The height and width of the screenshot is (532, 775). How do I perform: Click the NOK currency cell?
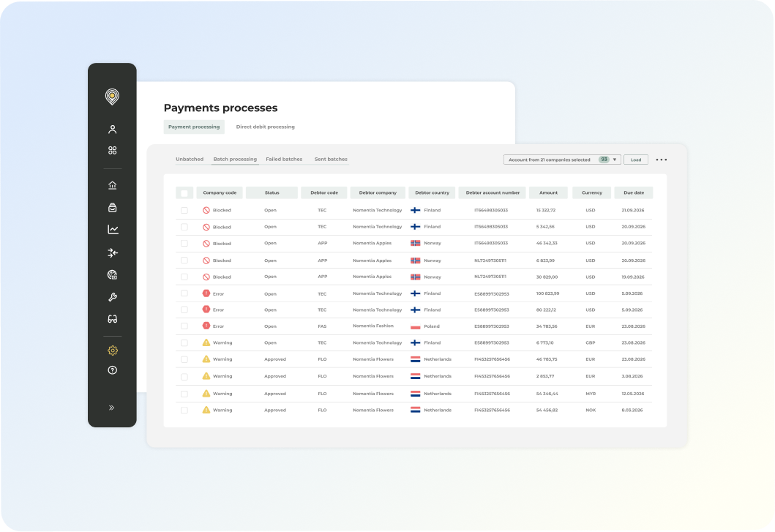coord(590,411)
